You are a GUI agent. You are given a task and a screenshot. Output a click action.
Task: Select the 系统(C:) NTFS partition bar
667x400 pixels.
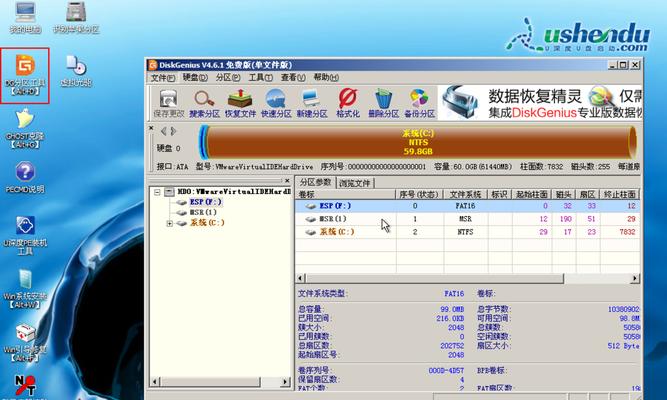pyautogui.click(x=418, y=142)
